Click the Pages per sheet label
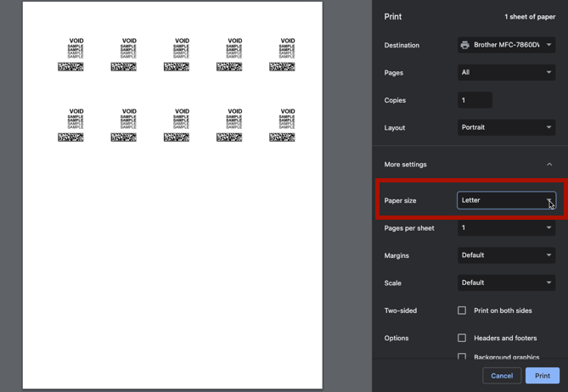Screen dimensions: 568x392 (409, 228)
